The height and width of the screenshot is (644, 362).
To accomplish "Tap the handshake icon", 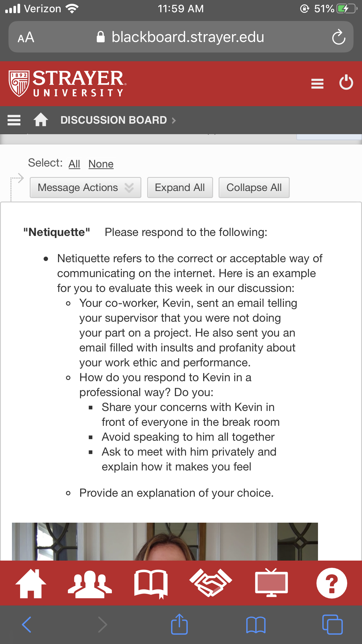I will click(211, 583).
